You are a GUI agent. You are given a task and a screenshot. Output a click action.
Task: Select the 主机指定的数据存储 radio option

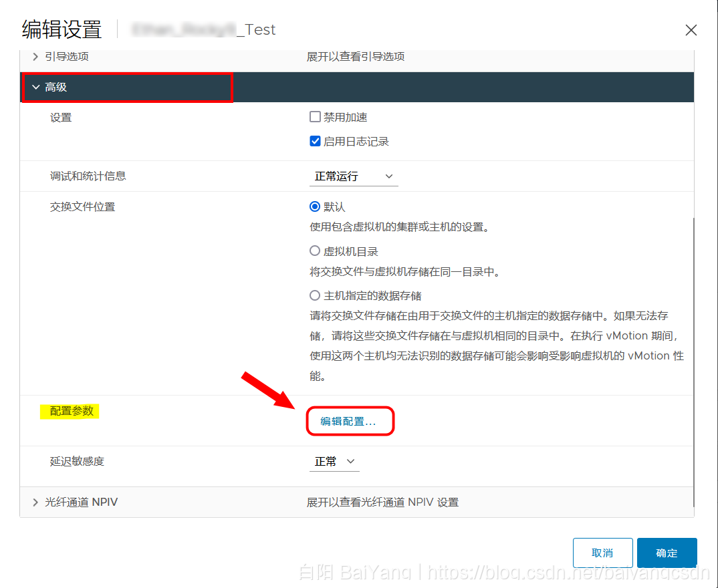point(314,295)
